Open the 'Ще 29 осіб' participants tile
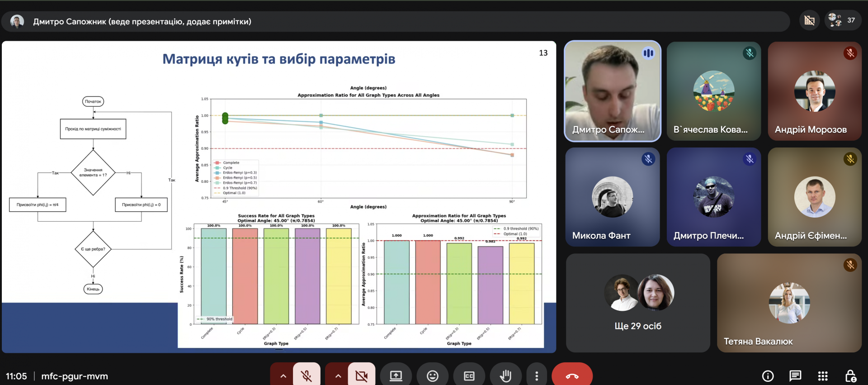Image resolution: width=868 pixels, height=385 pixels. (638, 303)
